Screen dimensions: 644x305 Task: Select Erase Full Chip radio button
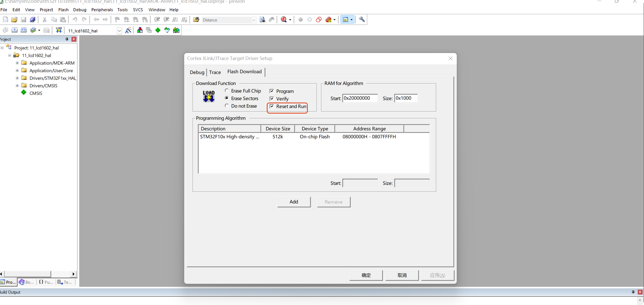point(227,91)
